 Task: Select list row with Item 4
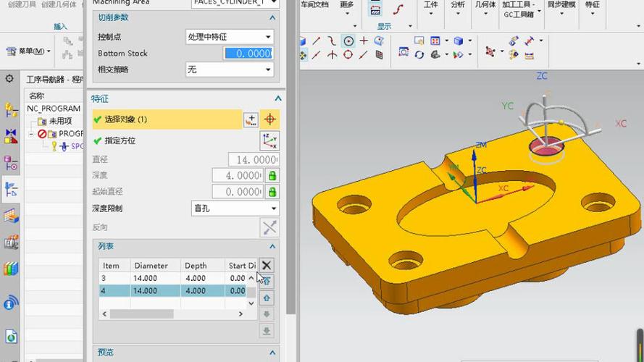pos(173,291)
